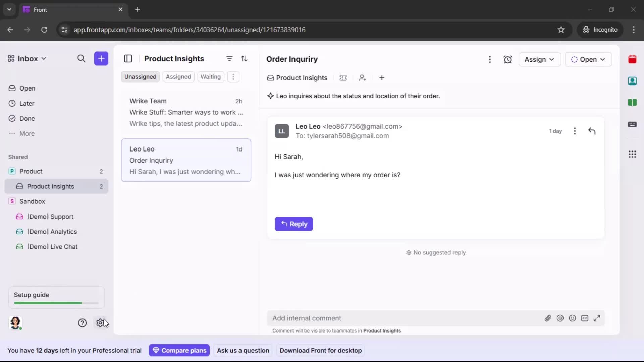Collapse the Inbox dropdown in the sidebar
Viewport: 644px width, 362px height.
pyautogui.click(x=44, y=58)
